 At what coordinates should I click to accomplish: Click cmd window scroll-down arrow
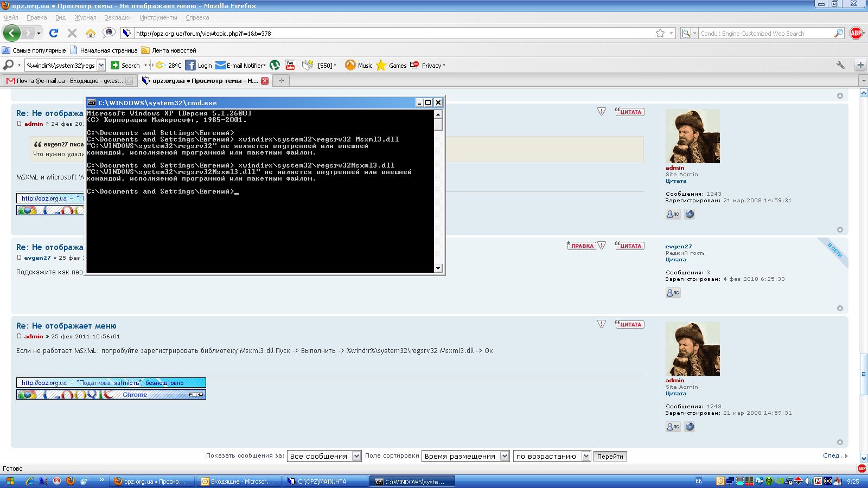[438, 268]
